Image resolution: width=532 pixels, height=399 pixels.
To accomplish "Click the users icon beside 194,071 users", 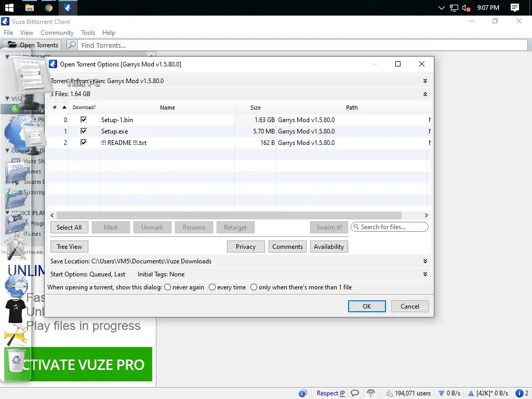I will click(390, 393).
